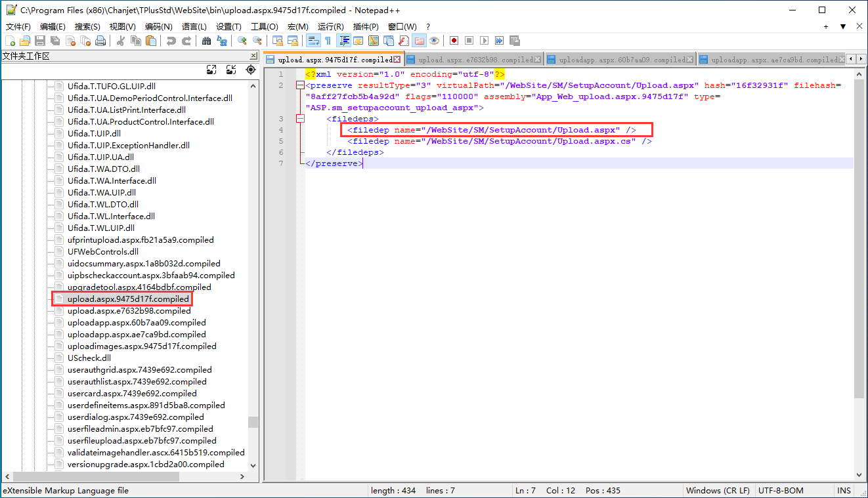Close the 文件夹工作区 panel
This screenshot has width=868, height=498.
point(253,56)
